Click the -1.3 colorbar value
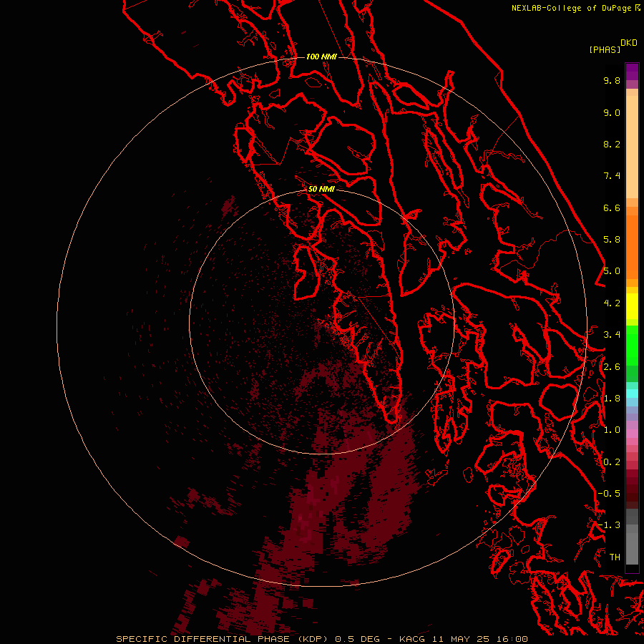This screenshot has width=644, height=644. tap(609, 525)
